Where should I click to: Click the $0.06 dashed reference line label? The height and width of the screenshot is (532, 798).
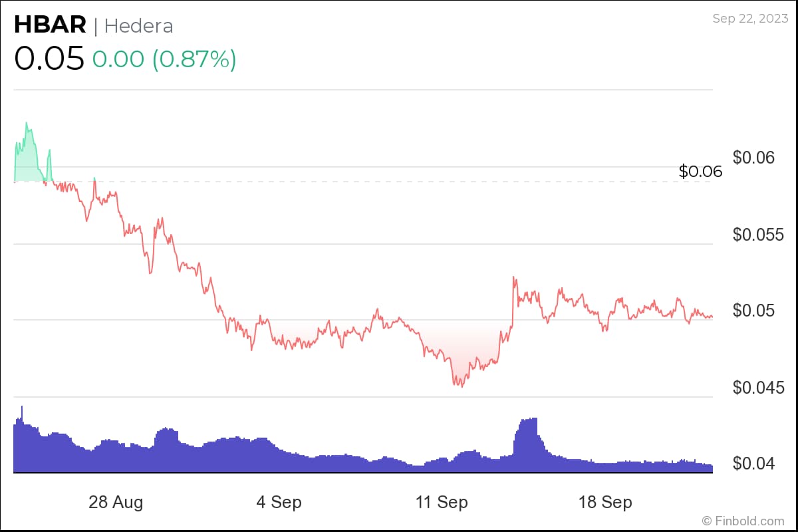(700, 172)
